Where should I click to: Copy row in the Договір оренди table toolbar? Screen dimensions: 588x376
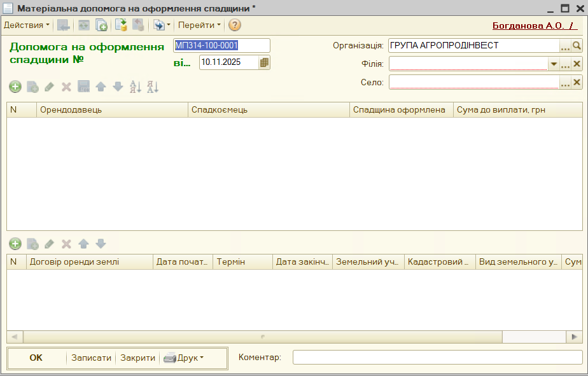point(32,244)
